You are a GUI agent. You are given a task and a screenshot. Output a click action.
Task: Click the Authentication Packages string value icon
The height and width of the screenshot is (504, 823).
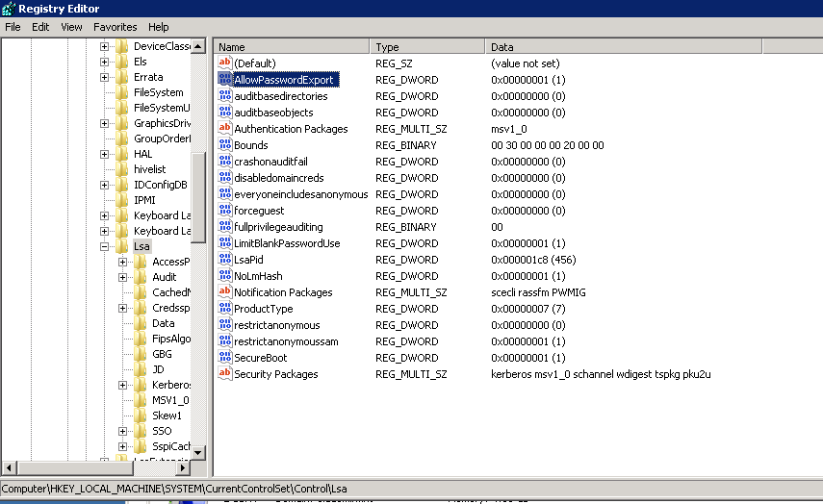[225, 129]
